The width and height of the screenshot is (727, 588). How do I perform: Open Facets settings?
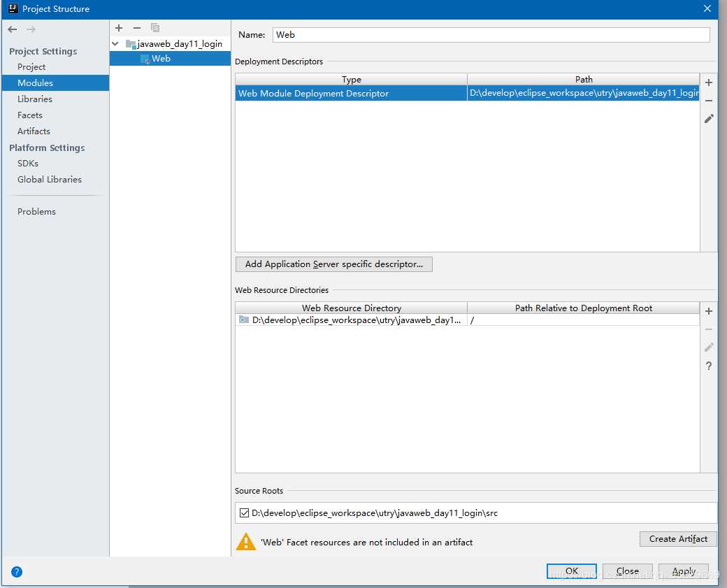point(29,115)
